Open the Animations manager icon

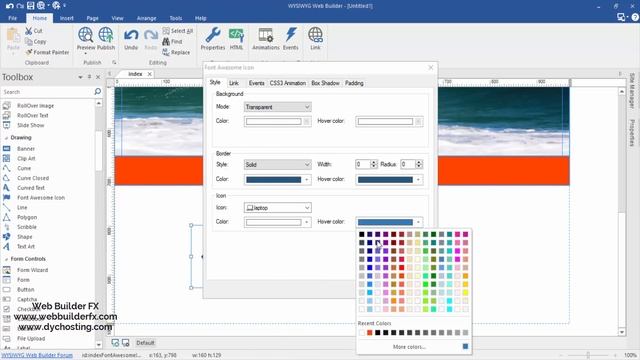[x=266, y=35]
